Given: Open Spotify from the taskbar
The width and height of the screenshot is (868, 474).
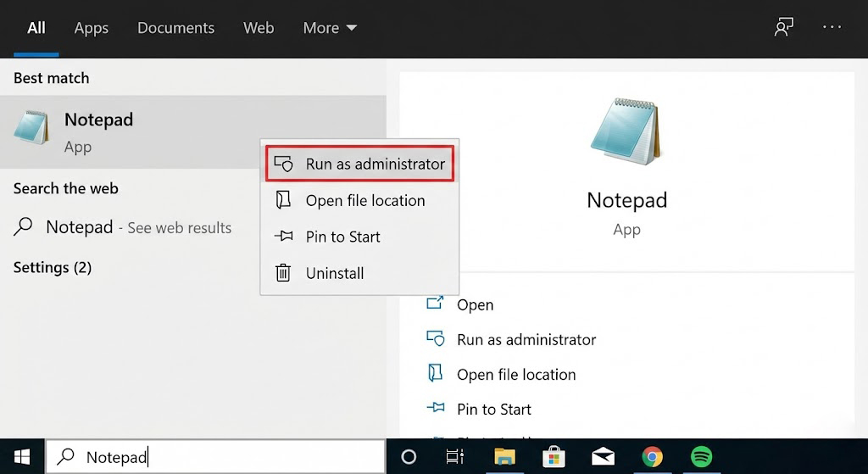Looking at the screenshot, I should (701, 457).
